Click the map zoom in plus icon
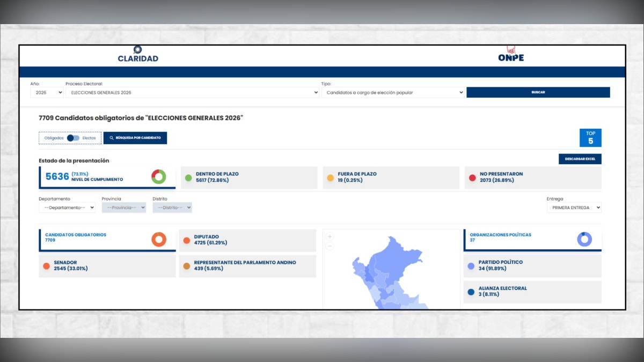Viewport: 644px width, 362px height. (x=330, y=236)
